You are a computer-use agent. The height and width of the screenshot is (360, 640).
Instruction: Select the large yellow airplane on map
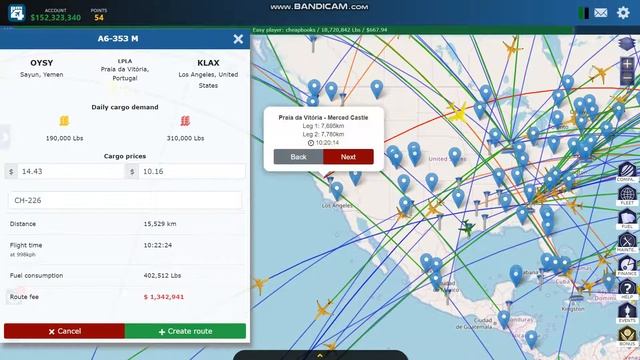coord(458,112)
